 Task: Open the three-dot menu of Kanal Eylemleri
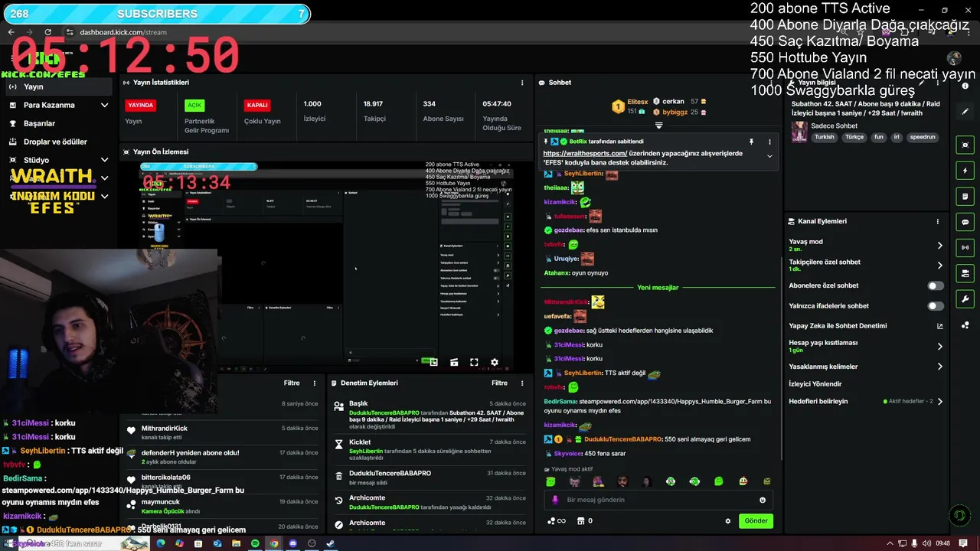[x=937, y=221]
